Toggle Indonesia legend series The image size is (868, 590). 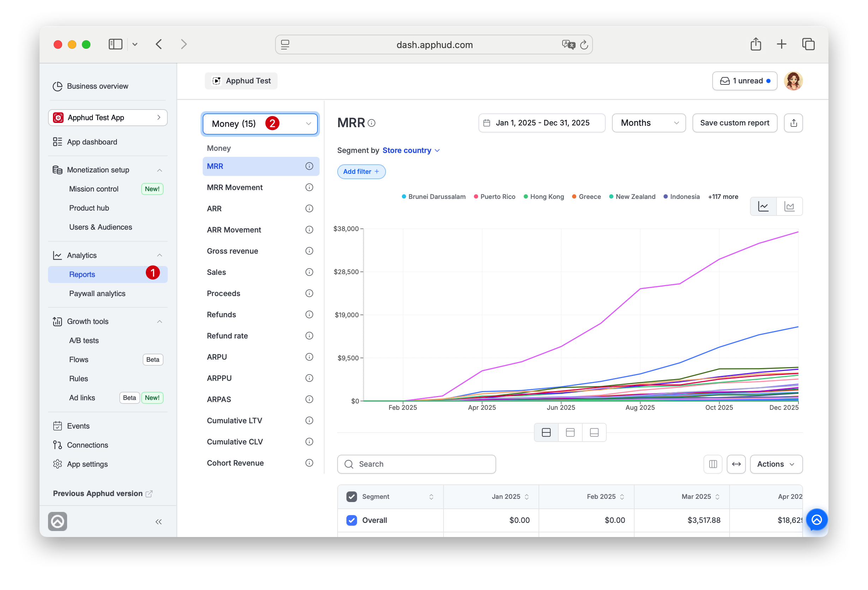tap(682, 196)
